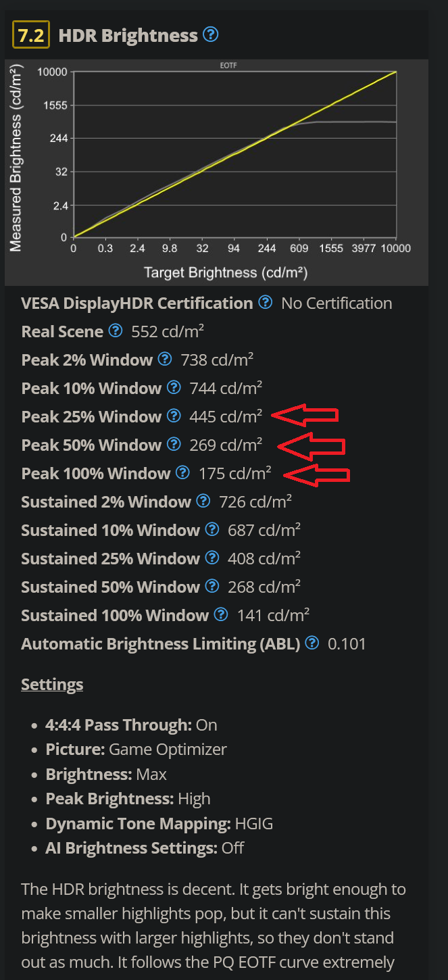Image resolution: width=448 pixels, height=980 pixels.
Task: Open the Real Scene measurement help icon
Action: 116,331
